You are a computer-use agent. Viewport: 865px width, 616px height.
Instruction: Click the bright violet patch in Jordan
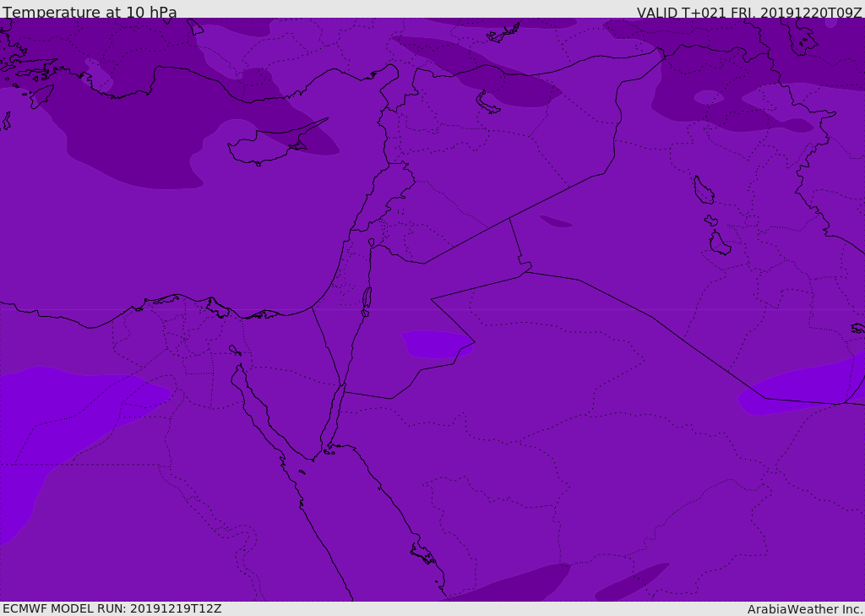437,345
